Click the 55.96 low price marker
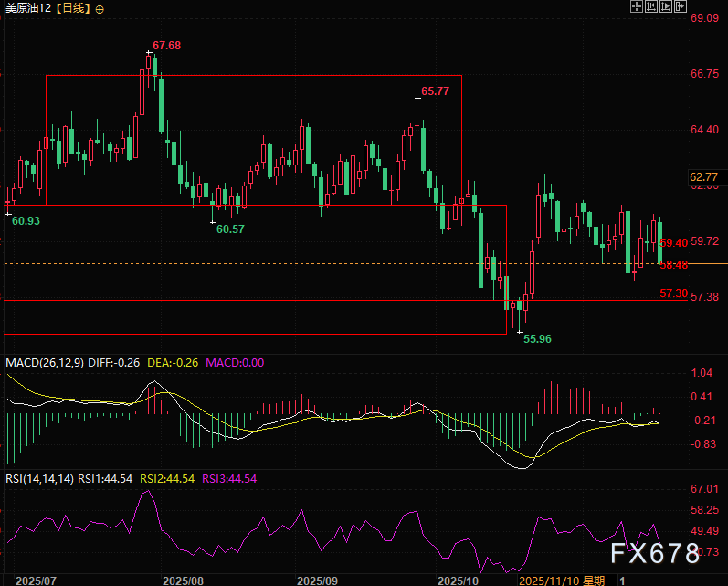 536,338
